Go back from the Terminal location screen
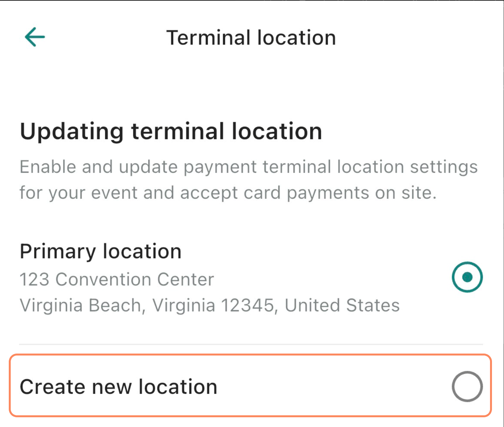504x427 pixels. coord(35,37)
